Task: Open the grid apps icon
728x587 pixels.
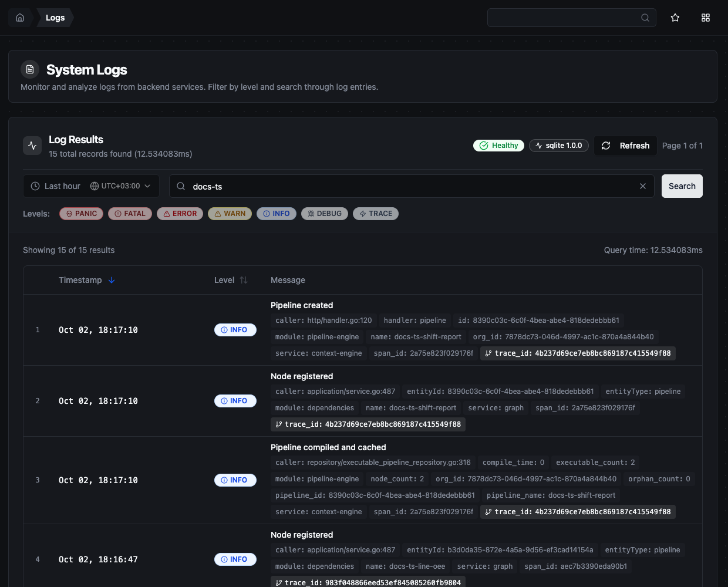Action: [706, 18]
